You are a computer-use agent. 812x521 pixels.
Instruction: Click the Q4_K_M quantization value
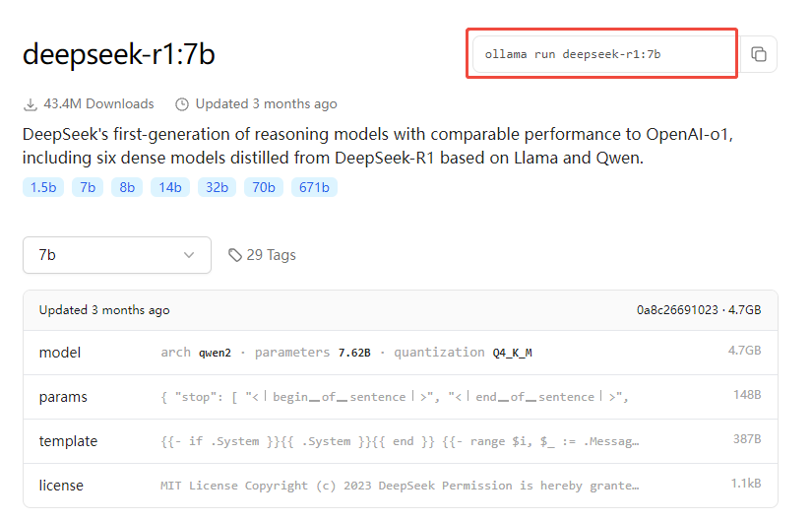pos(512,353)
